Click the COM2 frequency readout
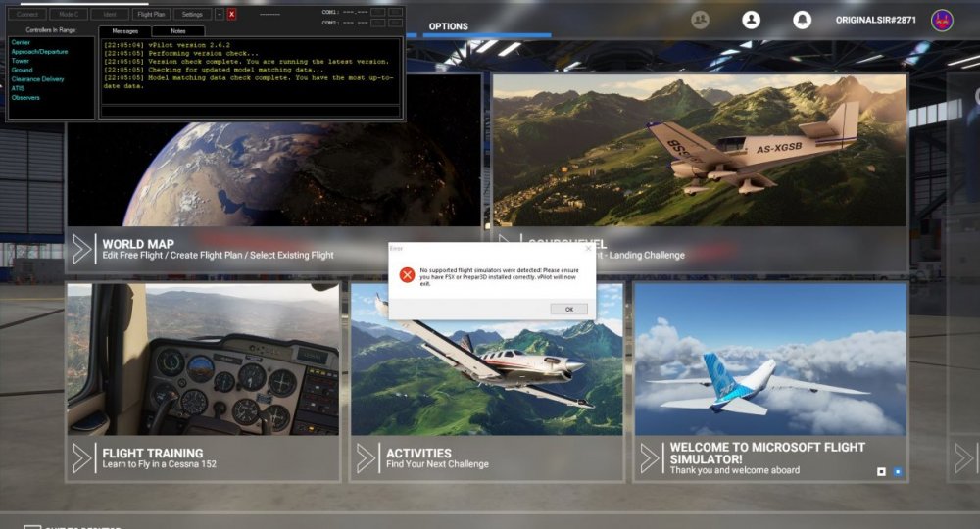Screen dimensions: 980x529 pyautogui.click(x=355, y=23)
